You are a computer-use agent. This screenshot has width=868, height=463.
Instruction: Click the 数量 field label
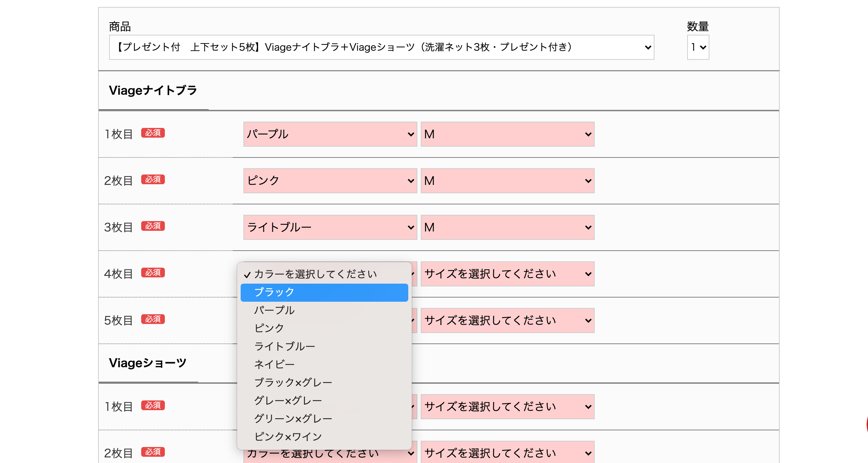click(x=698, y=27)
